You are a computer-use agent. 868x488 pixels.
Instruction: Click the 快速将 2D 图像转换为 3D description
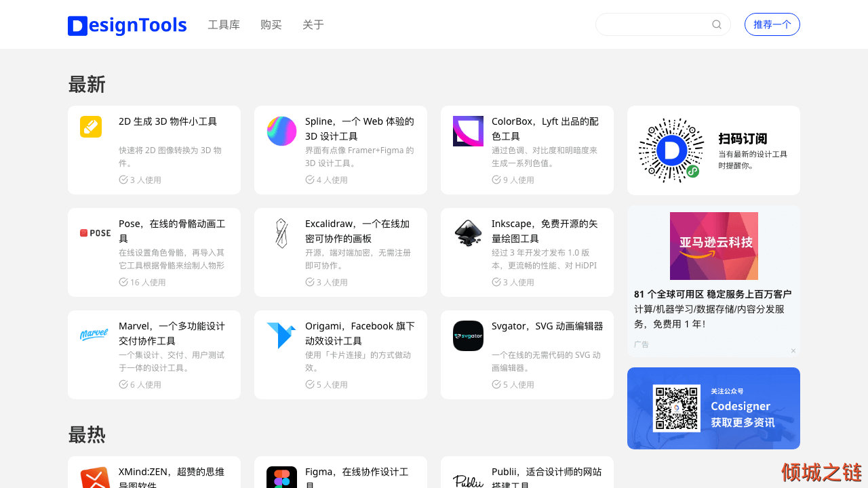[x=170, y=157]
